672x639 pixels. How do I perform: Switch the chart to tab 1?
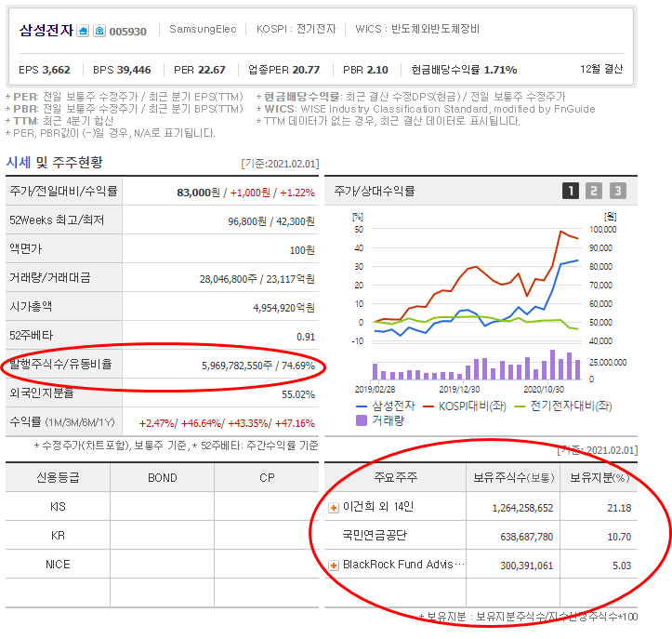click(x=571, y=191)
